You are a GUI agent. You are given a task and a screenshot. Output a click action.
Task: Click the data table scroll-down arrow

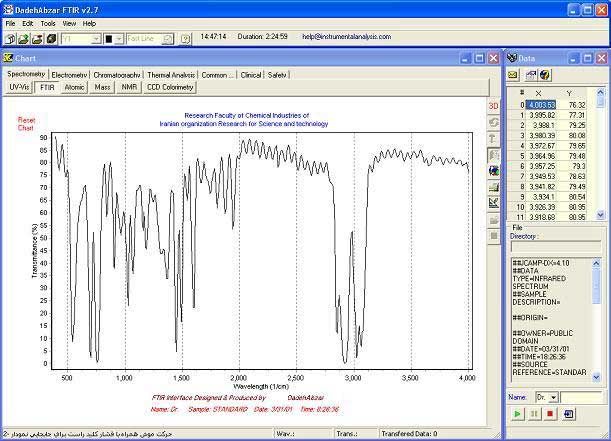(600, 215)
